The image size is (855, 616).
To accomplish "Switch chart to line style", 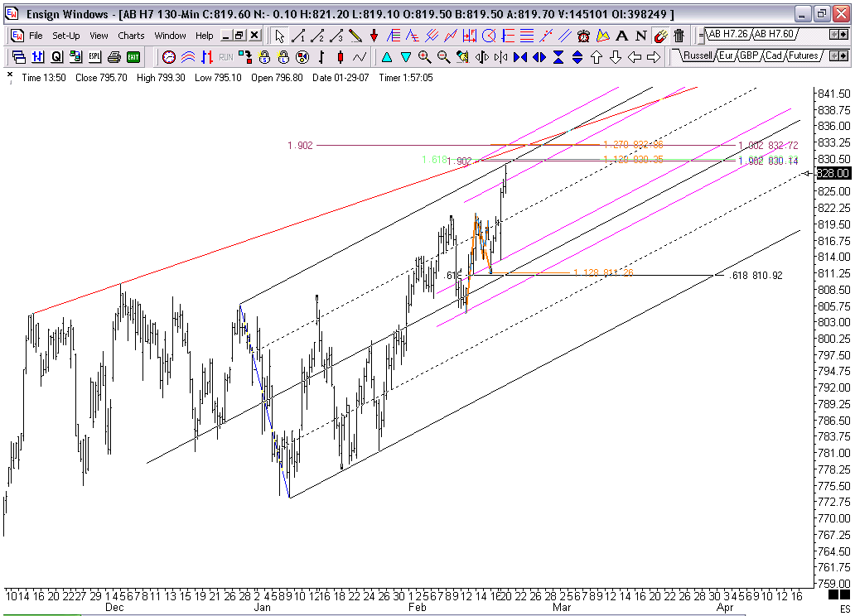I will (360, 56).
